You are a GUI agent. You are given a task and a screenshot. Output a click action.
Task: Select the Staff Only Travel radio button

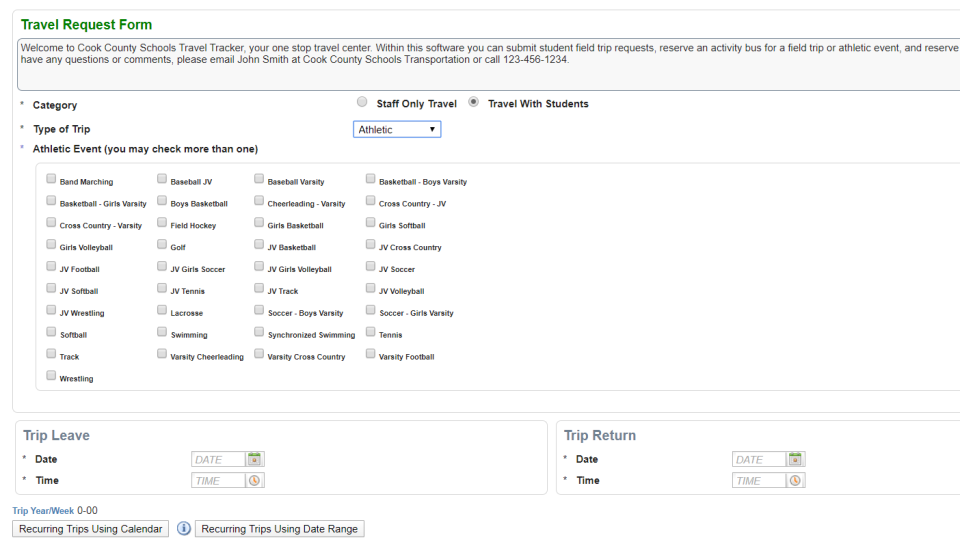tap(362, 102)
